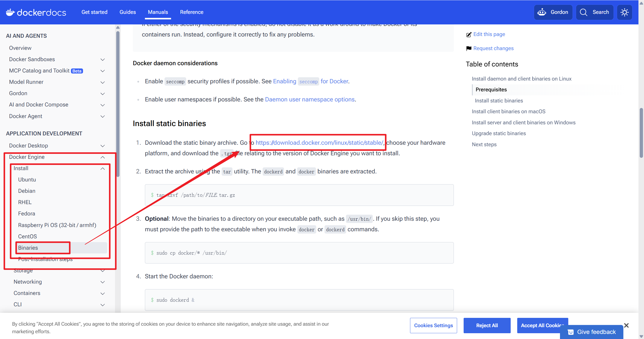The width and height of the screenshot is (644, 339).
Task: Expand the Model Runner section
Action: click(103, 82)
